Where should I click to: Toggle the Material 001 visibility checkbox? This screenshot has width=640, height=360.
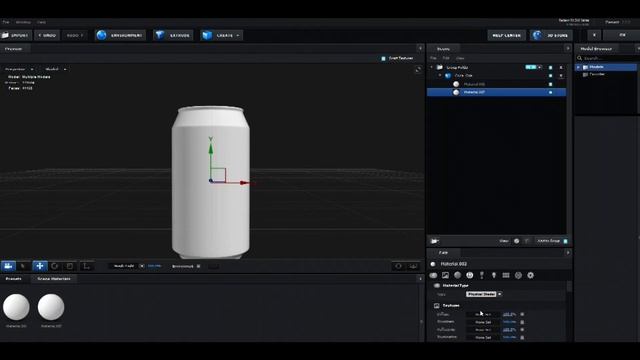551,84
